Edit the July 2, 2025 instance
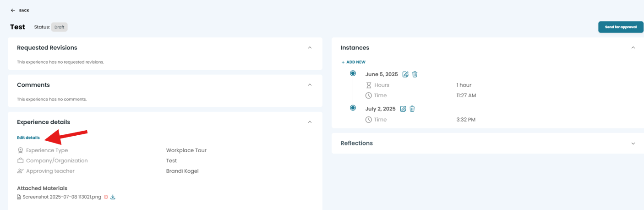 pyautogui.click(x=403, y=109)
